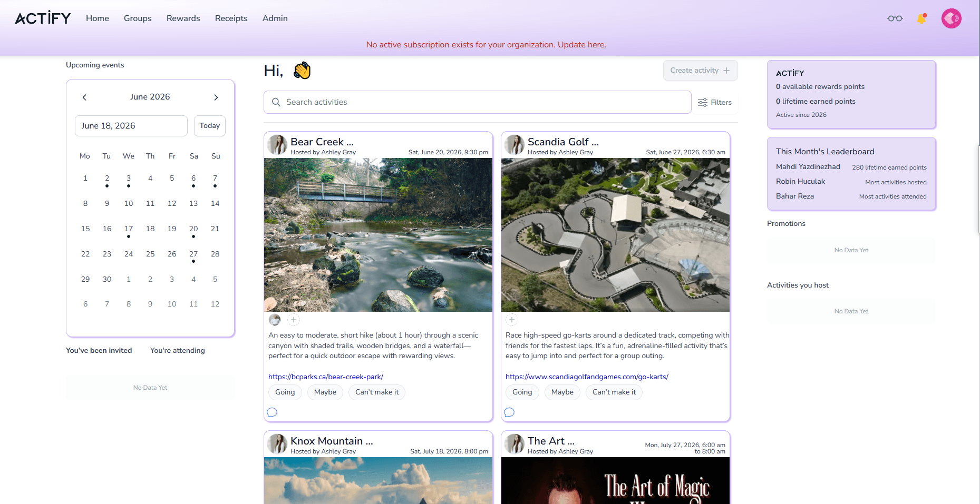Select Maybe on Scandia Golf card

pyautogui.click(x=562, y=392)
